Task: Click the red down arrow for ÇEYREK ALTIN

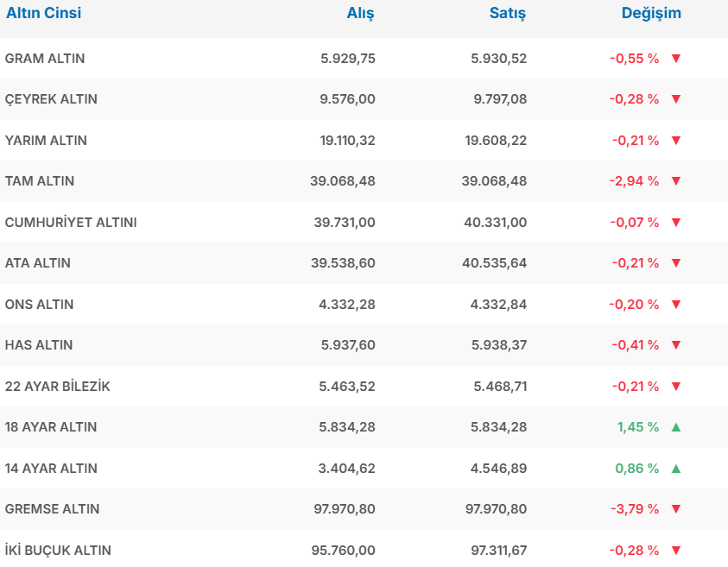Action: tap(676, 99)
